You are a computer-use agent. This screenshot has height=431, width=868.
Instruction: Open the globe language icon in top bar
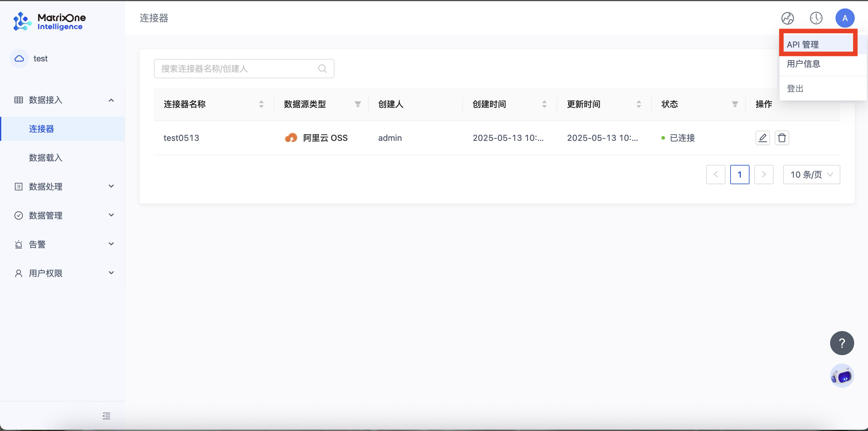pyautogui.click(x=787, y=18)
